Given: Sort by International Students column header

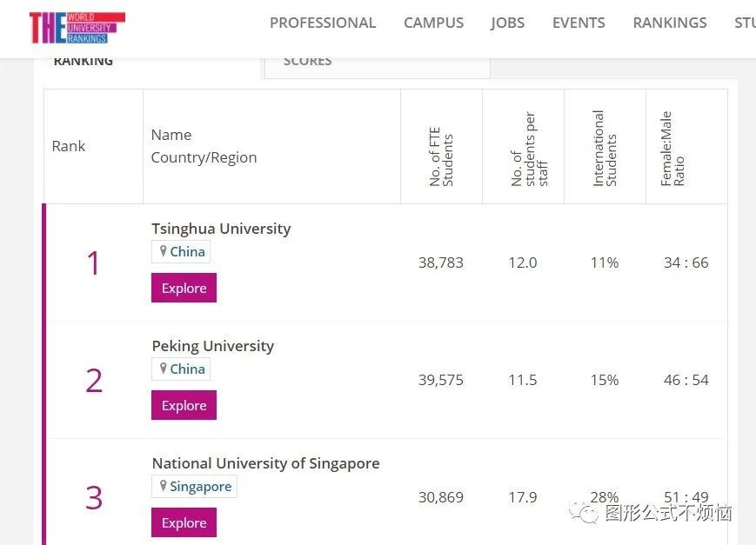Looking at the screenshot, I should point(605,148).
